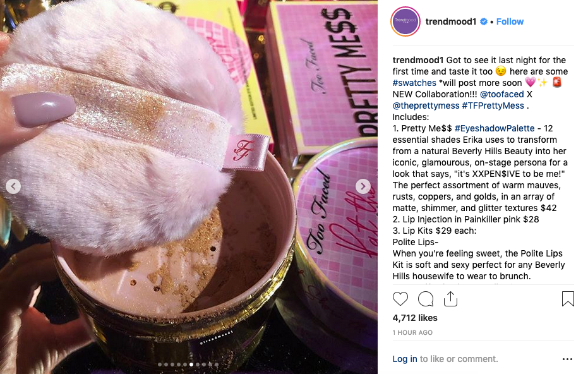
Task: Open trendmood1 username in header
Action: point(451,21)
